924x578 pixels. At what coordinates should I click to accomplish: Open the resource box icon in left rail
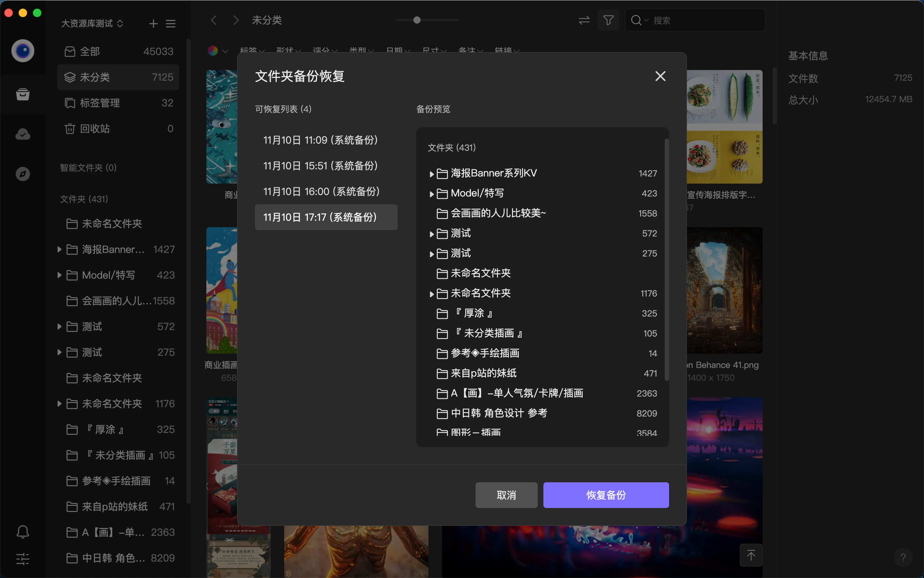23,94
